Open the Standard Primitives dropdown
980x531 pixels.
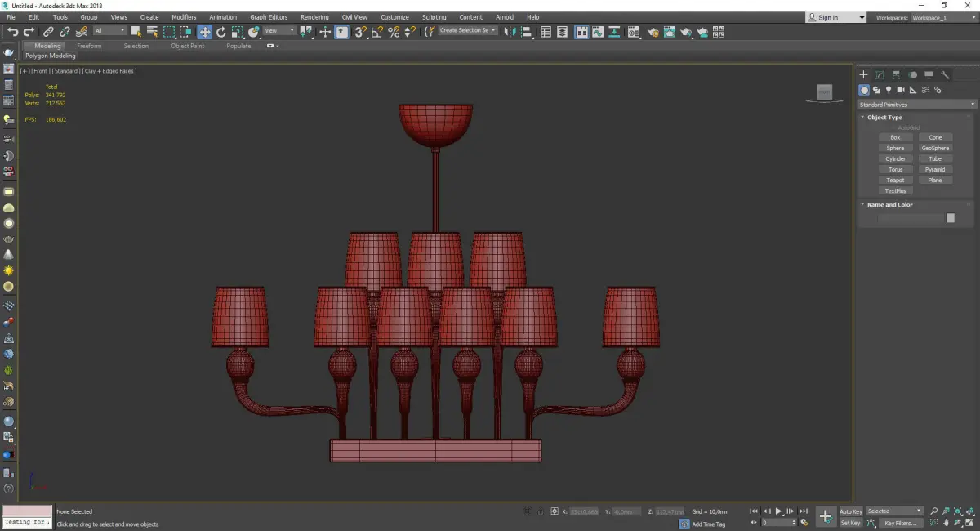coord(916,105)
